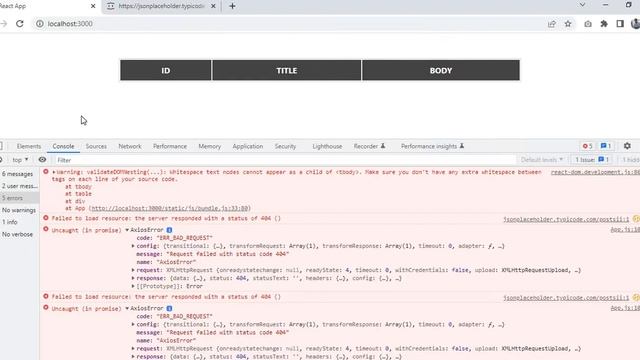Expand response of first AxiosError
Screen dimensions: 640x360
133,278
